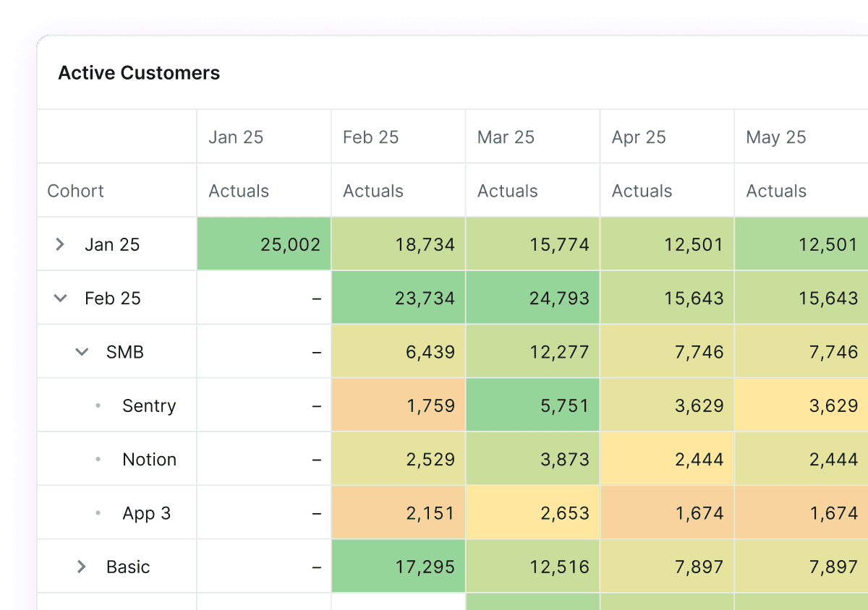Click the Active Customers title

point(139,73)
